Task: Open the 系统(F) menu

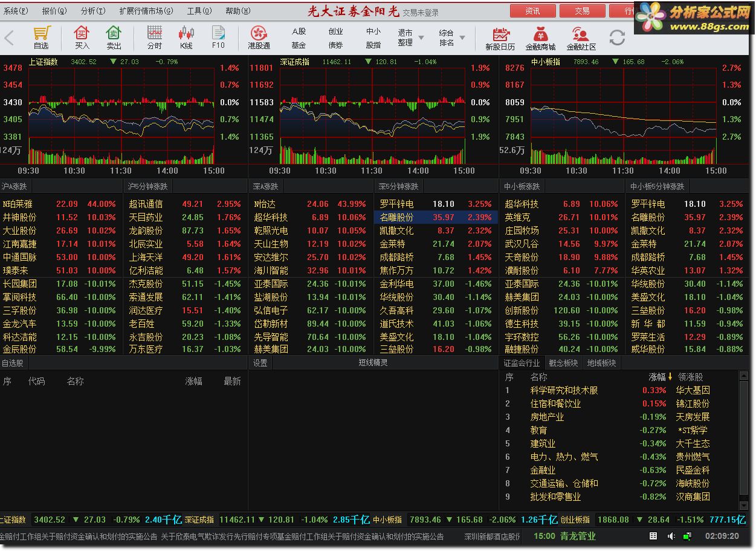Action: 16,11
